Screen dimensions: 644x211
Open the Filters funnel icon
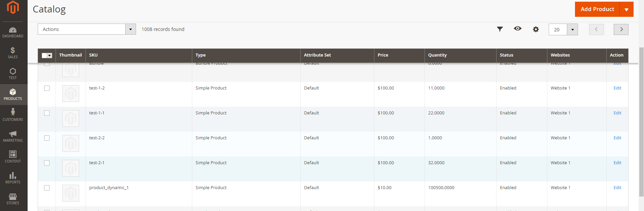coord(500,29)
